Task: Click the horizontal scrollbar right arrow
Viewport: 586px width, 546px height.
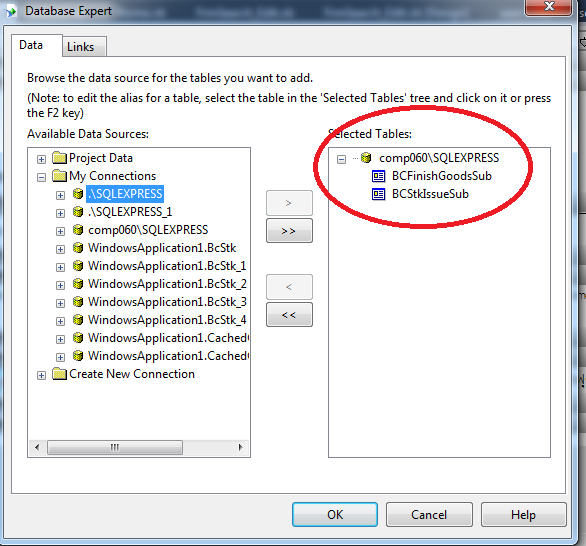Action: [x=240, y=447]
